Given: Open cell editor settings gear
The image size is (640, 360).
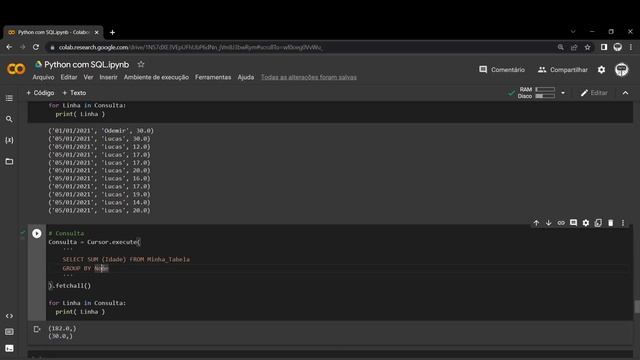Looking at the screenshot, I should [x=586, y=223].
